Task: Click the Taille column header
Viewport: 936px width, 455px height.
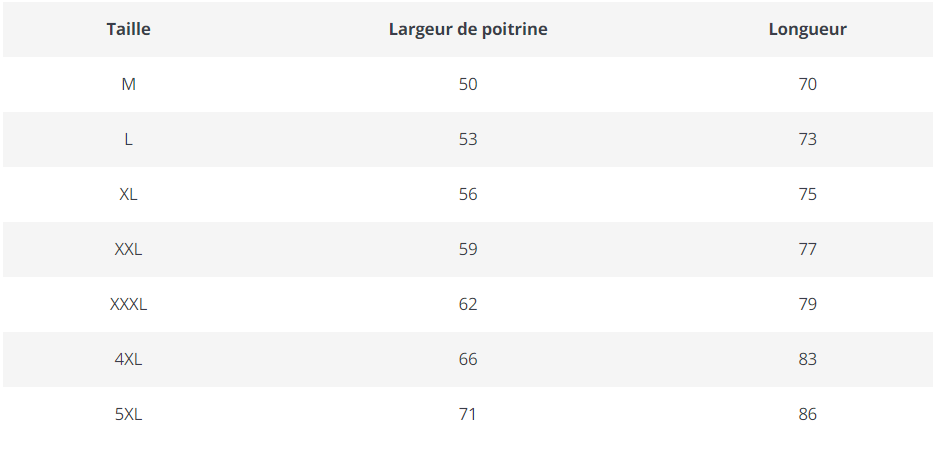Action: (128, 29)
